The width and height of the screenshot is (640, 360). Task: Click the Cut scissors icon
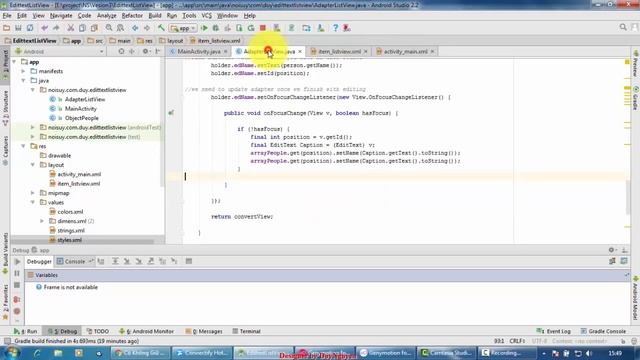71,28
